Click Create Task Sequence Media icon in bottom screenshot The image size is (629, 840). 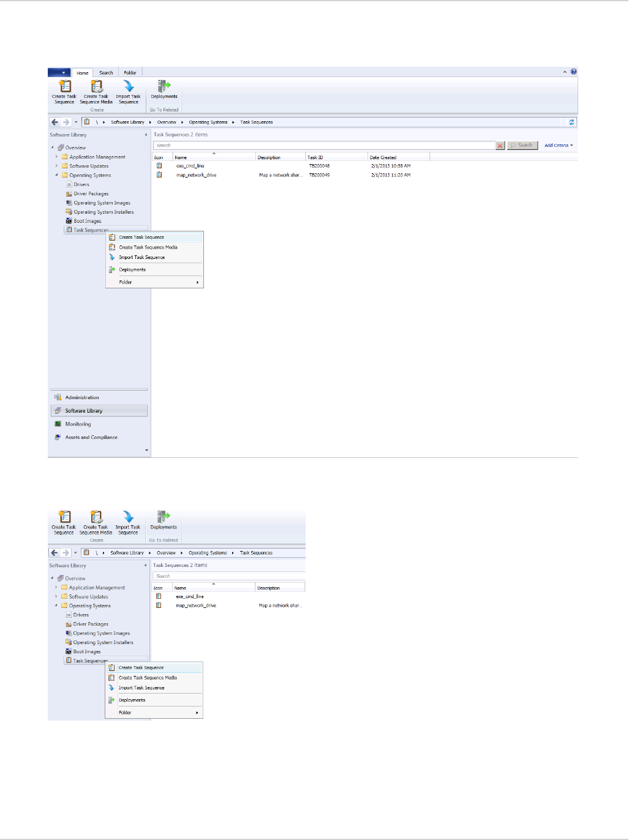click(x=96, y=517)
